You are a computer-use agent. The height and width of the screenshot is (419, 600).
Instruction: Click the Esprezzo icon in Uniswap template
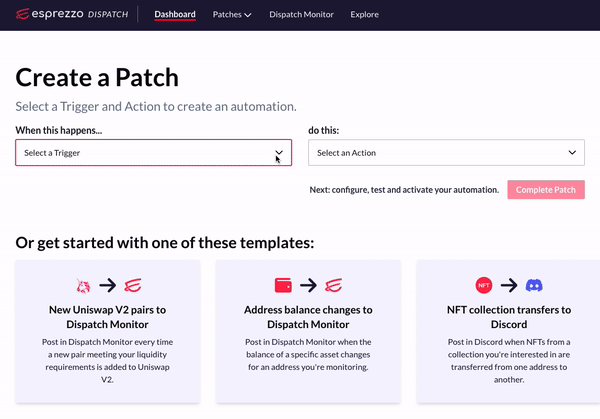133,285
